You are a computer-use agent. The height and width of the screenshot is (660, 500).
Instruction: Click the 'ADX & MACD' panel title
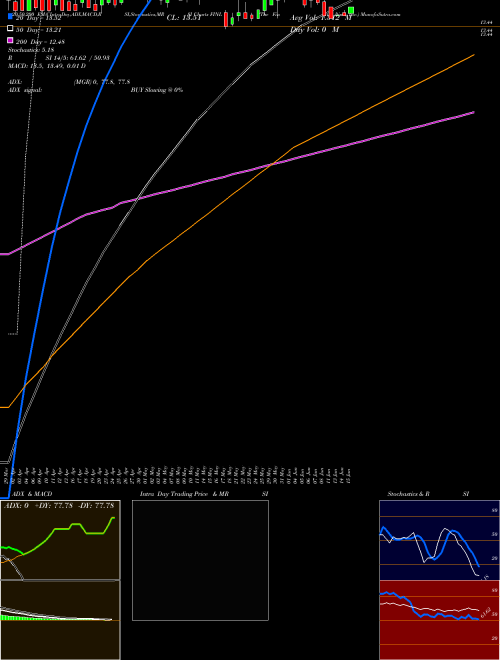32,494
